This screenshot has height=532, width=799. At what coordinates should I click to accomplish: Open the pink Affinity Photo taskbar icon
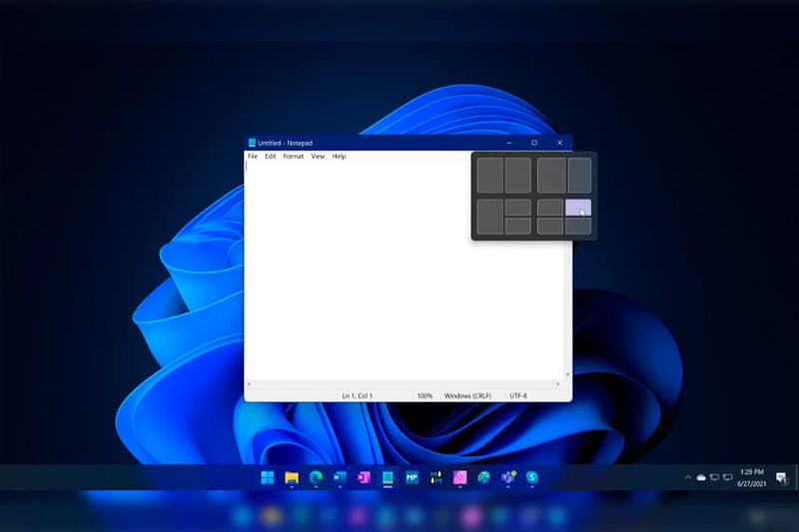(x=460, y=477)
